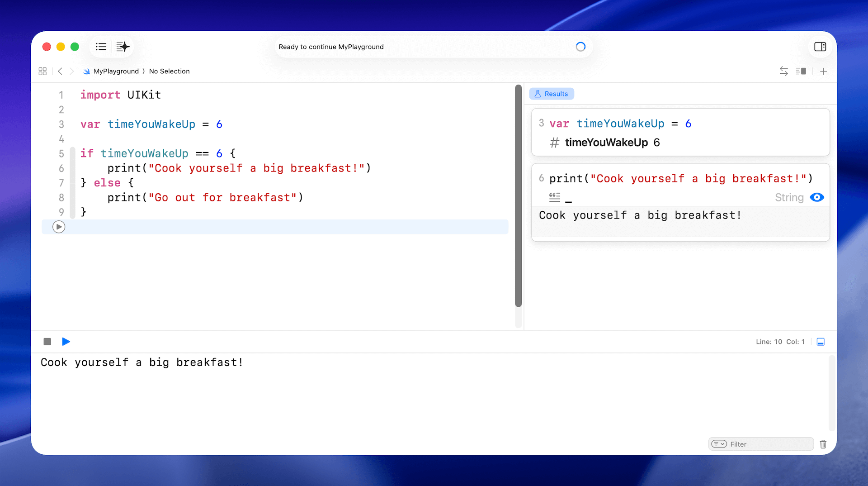Go back with the left chevron
This screenshot has width=868, height=486.
click(60, 71)
